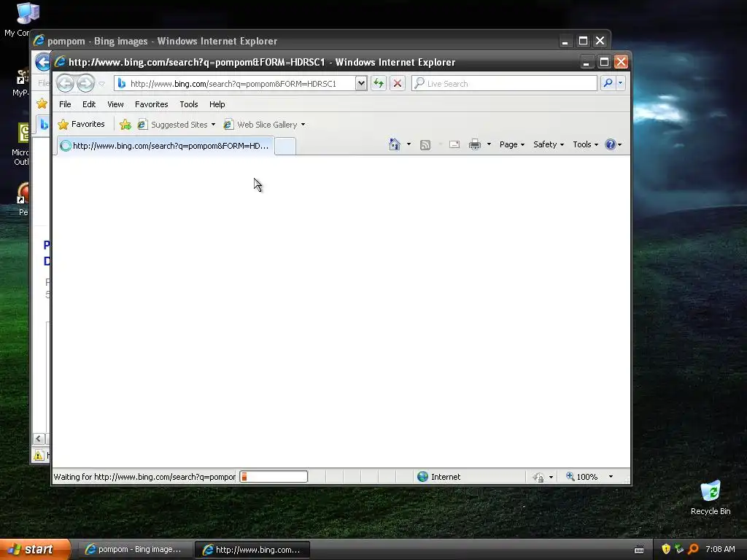The image size is (747, 560).
Task: Click the page loading progress bar
Action: coord(274,477)
